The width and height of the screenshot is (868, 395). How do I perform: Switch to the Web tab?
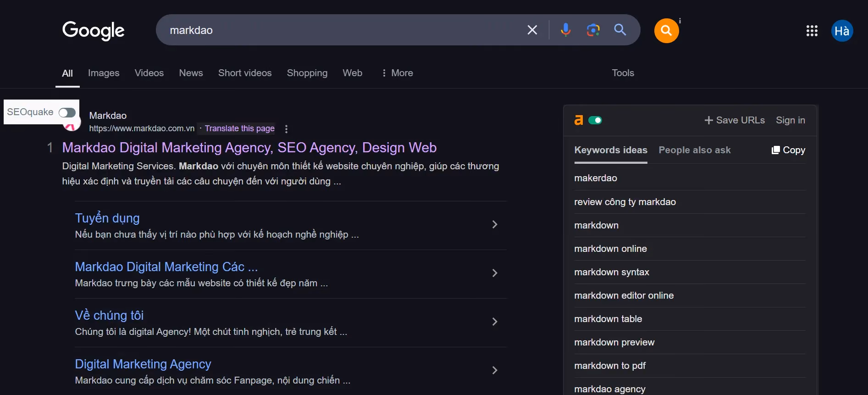[353, 73]
